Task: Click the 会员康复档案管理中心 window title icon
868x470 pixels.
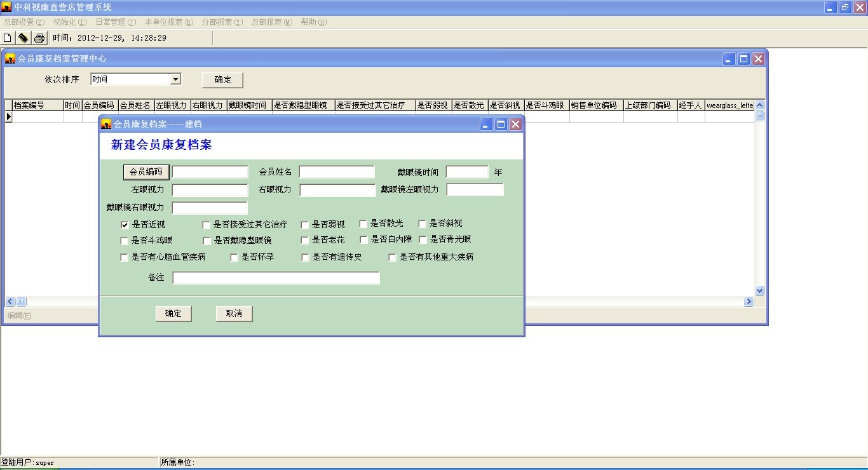Action: click(10, 58)
